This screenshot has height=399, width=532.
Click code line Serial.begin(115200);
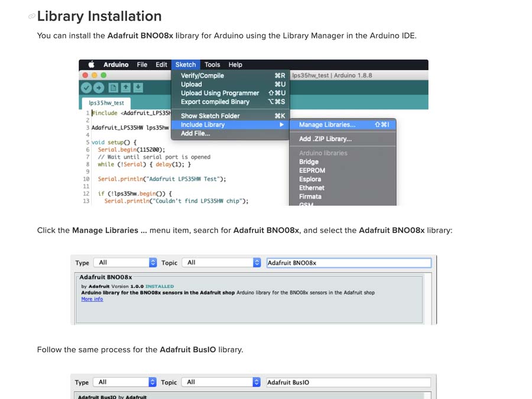(x=131, y=150)
